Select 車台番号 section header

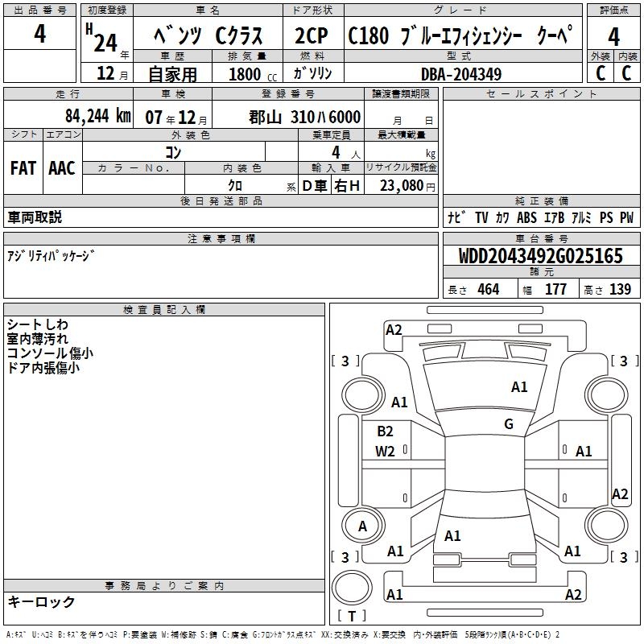tap(541, 238)
